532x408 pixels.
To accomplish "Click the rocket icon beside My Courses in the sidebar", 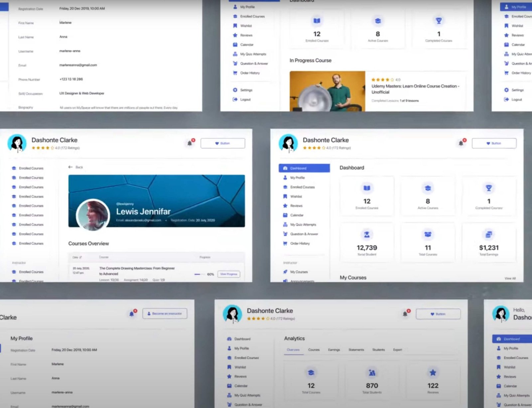I will [285, 272].
